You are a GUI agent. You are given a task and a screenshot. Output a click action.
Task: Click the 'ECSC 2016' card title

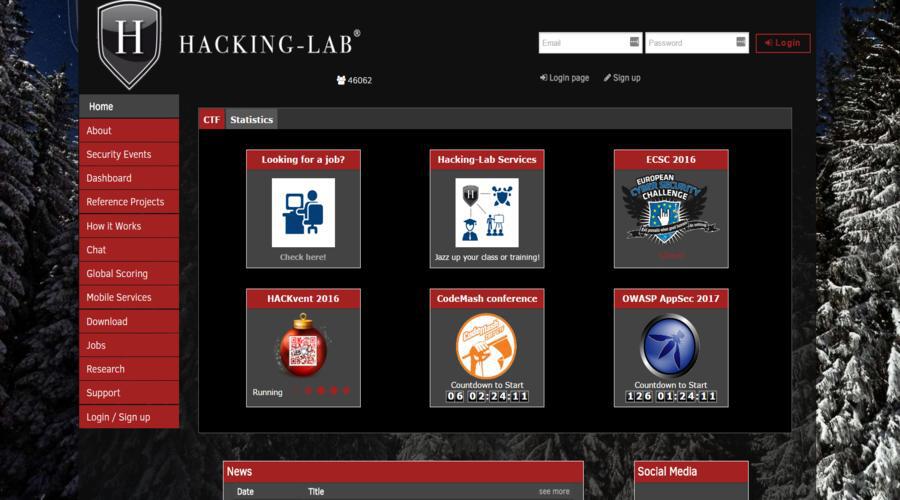tap(670, 160)
